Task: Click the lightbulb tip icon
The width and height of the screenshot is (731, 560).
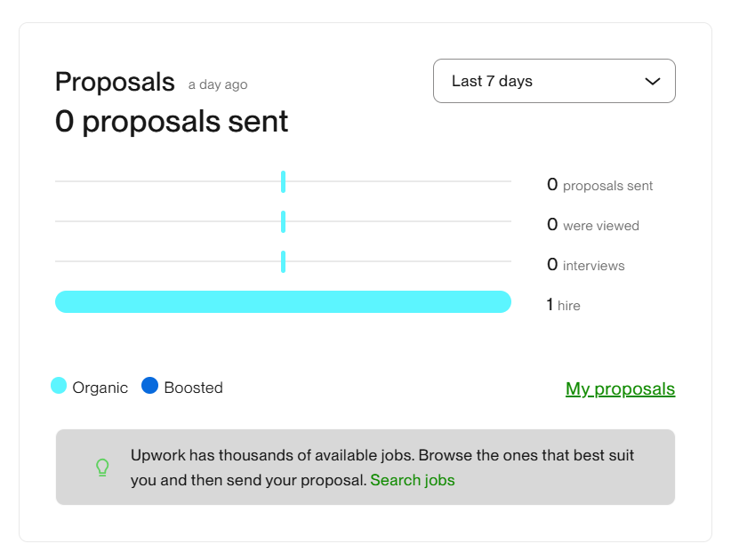Action: coord(102,468)
